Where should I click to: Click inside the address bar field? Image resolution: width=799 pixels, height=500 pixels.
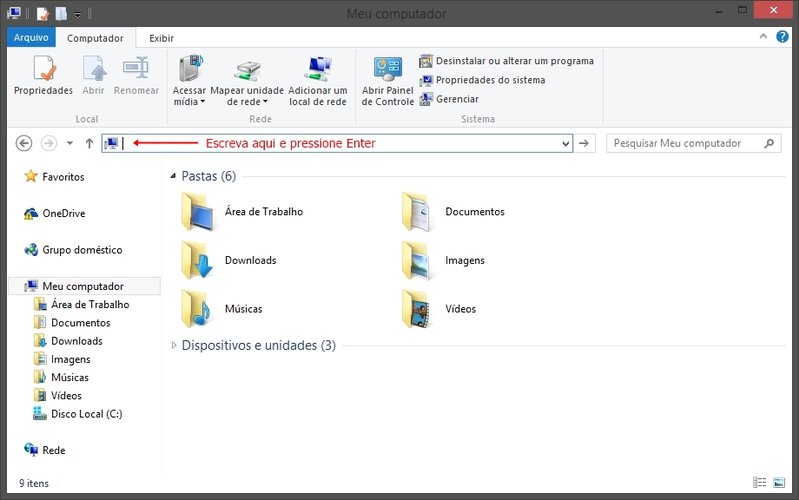(x=337, y=143)
